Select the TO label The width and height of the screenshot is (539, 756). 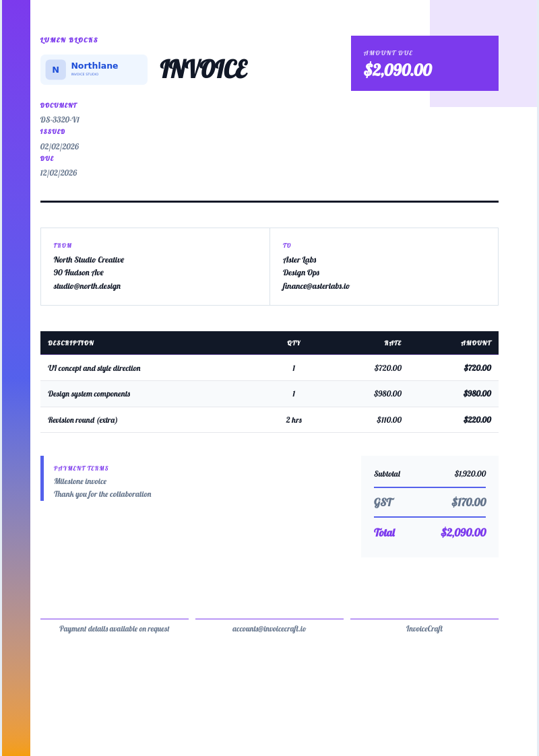286,246
